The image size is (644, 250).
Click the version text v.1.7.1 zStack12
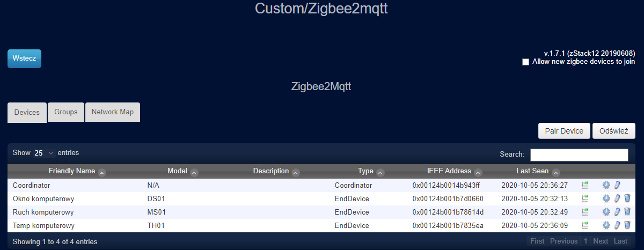pos(589,53)
